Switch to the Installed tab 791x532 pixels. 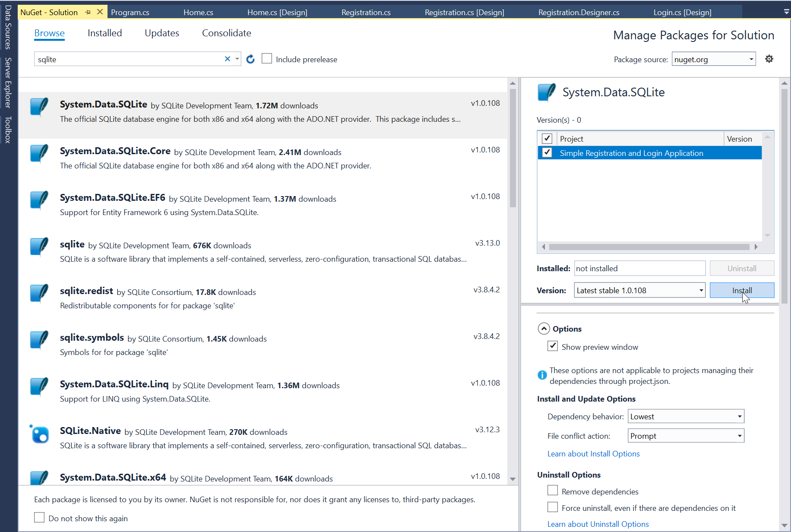(x=104, y=33)
